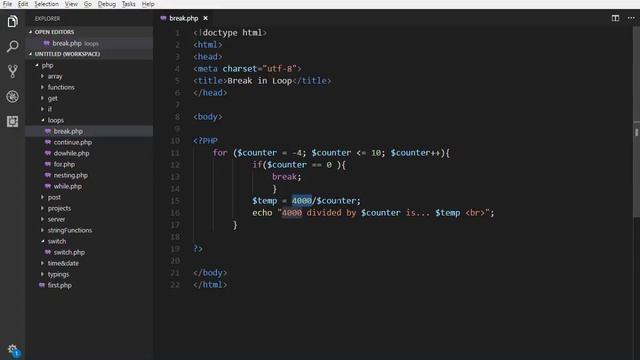Expand the server folder

point(42,219)
